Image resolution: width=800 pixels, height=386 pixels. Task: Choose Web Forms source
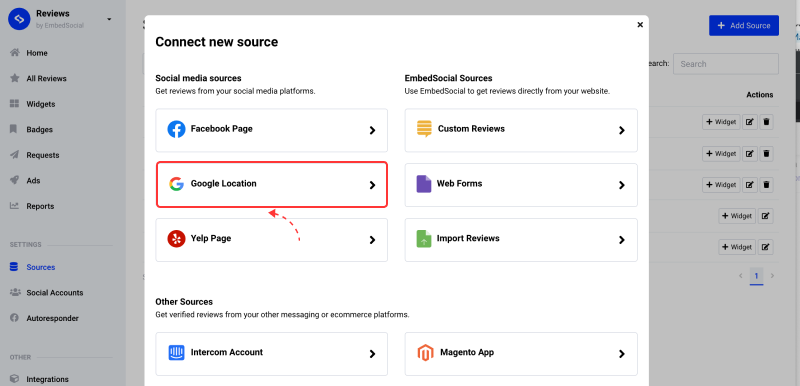pos(521,185)
